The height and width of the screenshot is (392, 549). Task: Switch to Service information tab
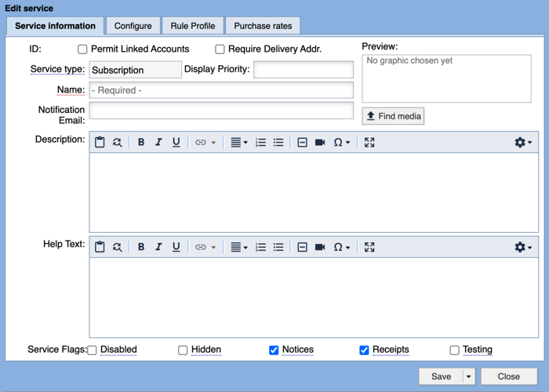pyautogui.click(x=55, y=26)
